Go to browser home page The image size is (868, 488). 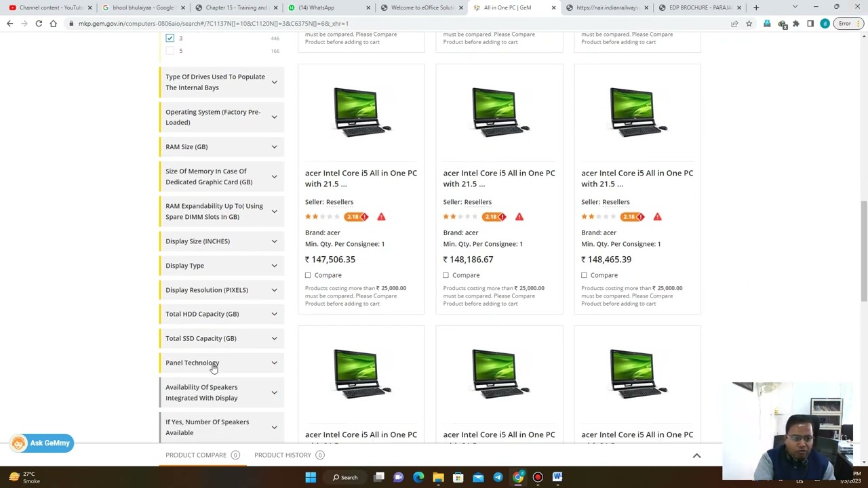tap(53, 24)
